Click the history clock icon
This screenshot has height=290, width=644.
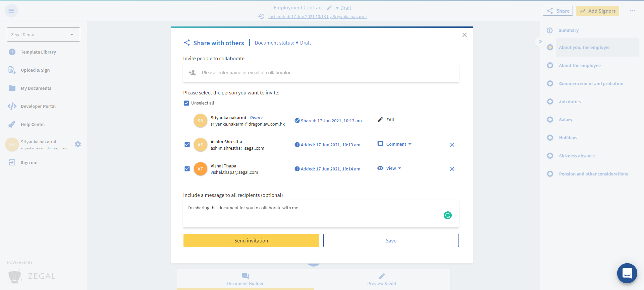tap(262, 16)
